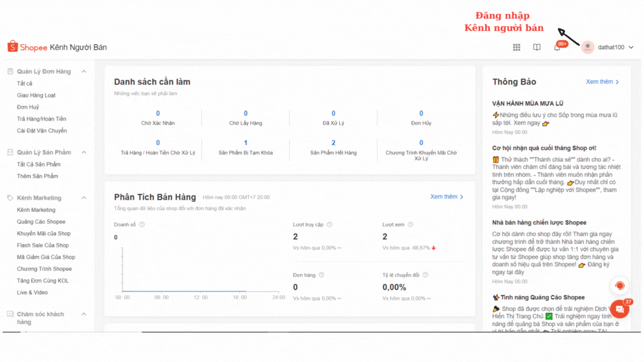The image size is (644, 362).
Task: Click Chờ Lấy Hàng count
Action: 245,113
